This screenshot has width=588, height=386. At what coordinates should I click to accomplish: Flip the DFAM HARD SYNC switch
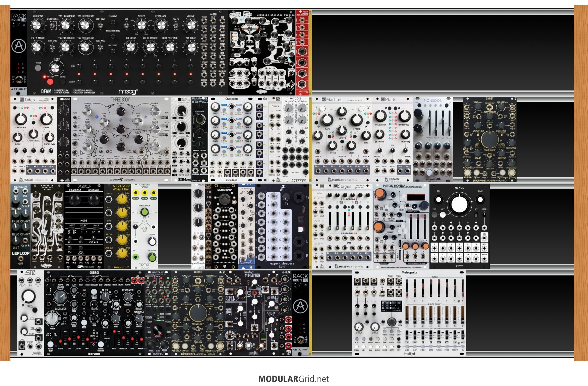click(x=52, y=47)
